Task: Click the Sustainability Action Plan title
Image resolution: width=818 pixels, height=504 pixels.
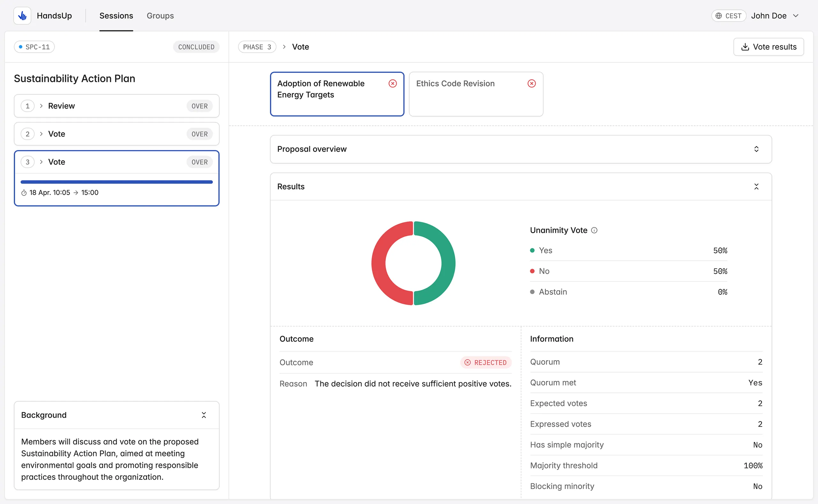Action: coord(75,78)
